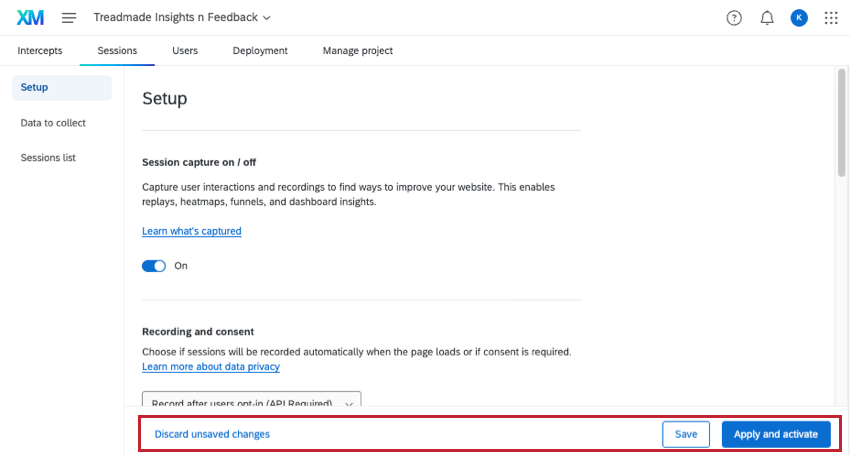Go to the Manage project tab
The image size is (850, 455).
click(x=357, y=51)
